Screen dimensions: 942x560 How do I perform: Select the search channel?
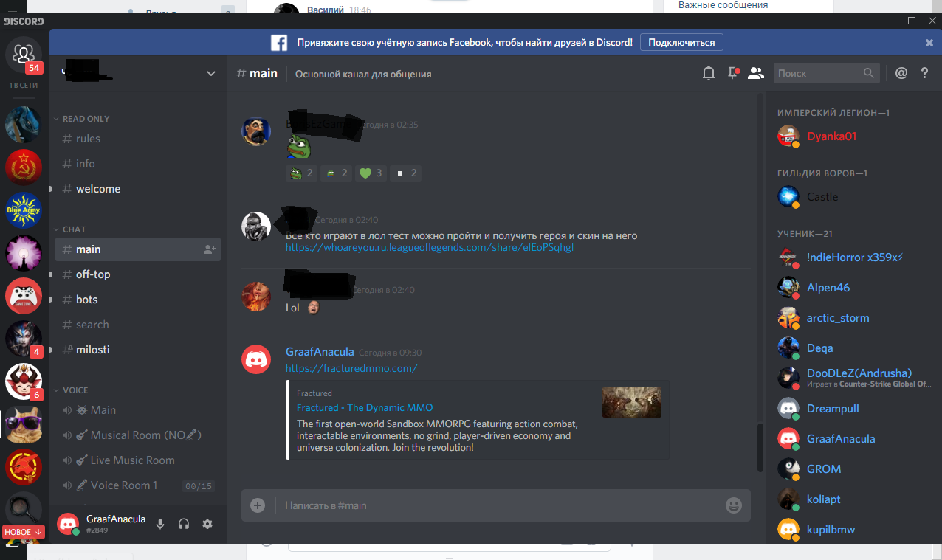pyautogui.click(x=138, y=325)
